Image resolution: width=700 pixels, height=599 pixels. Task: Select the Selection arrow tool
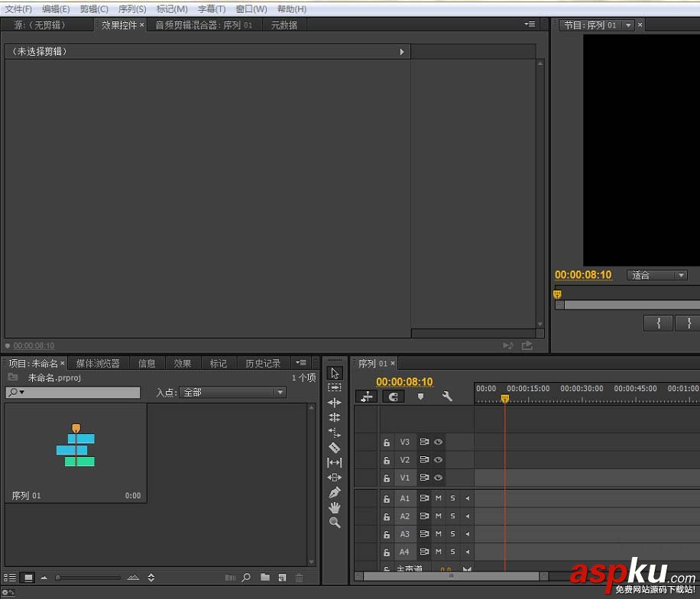point(335,373)
